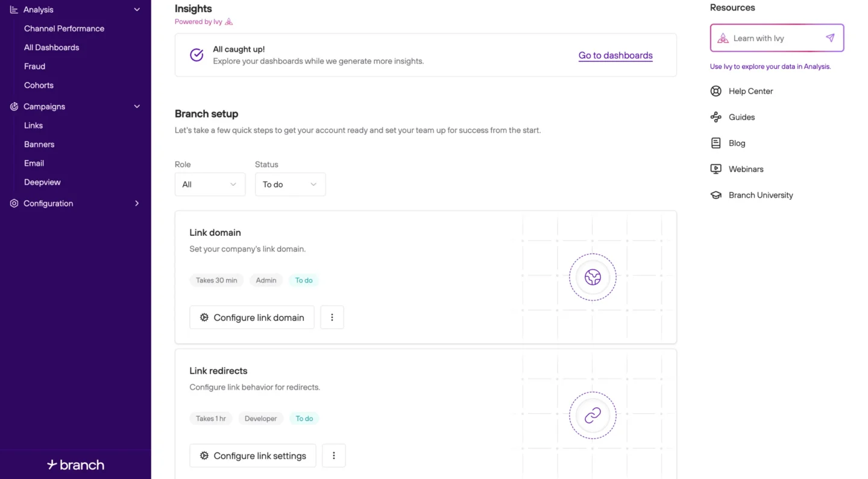Open the Help Center link

point(750,91)
